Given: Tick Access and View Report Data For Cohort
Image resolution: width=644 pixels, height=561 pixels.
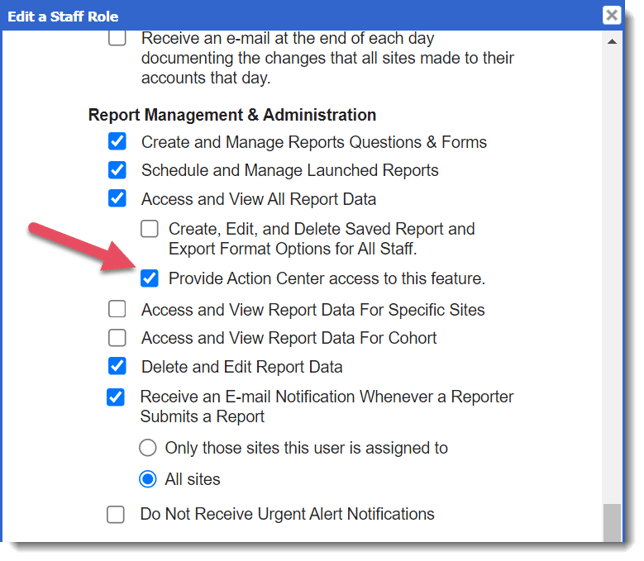Looking at the screenshot, I should [117, 338].
